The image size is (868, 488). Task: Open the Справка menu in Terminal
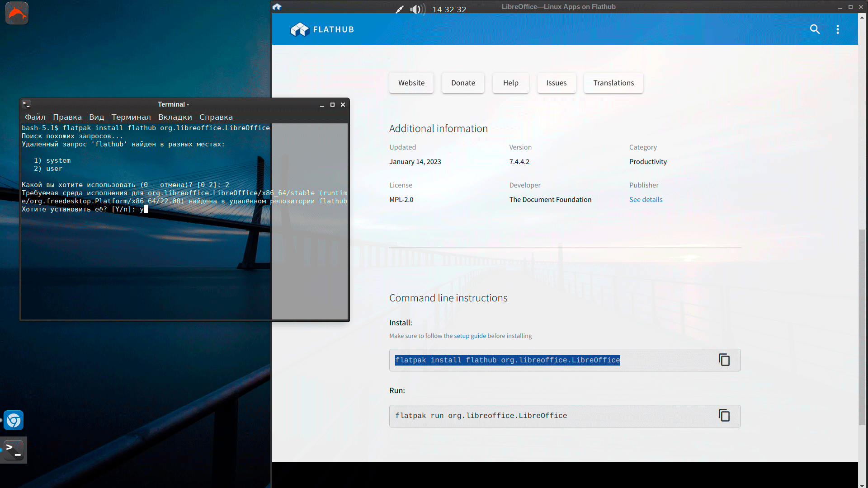pyautogui.click(x=216, y=117)
